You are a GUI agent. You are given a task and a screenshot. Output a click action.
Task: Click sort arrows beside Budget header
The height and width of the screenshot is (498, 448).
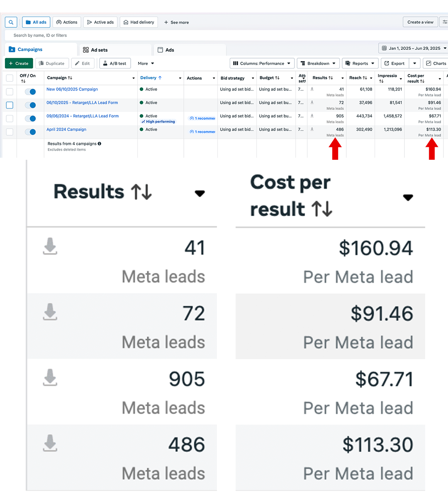click(277, 78)
